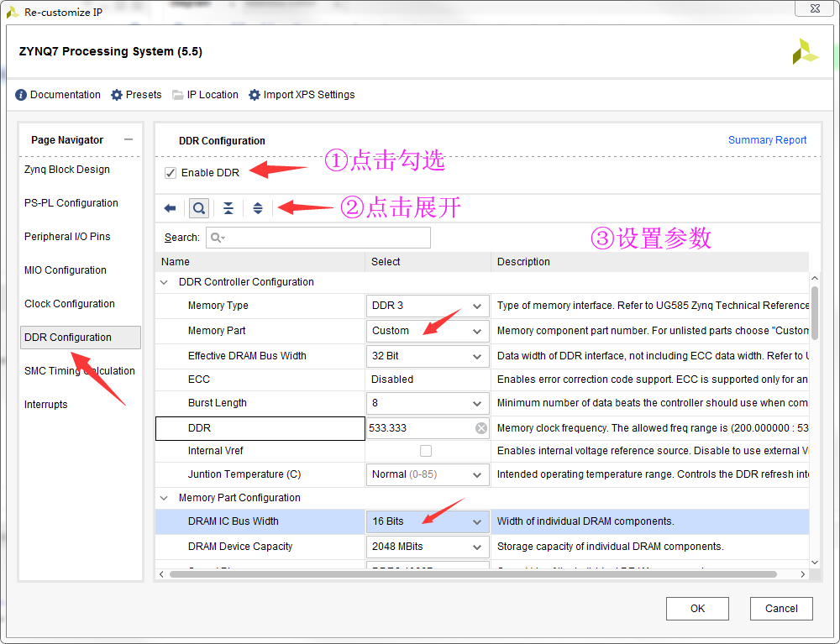This screenshot has height=644, width=840.
Task: Open the Juntion Temperature dropdown
Action: click(428, 474)
